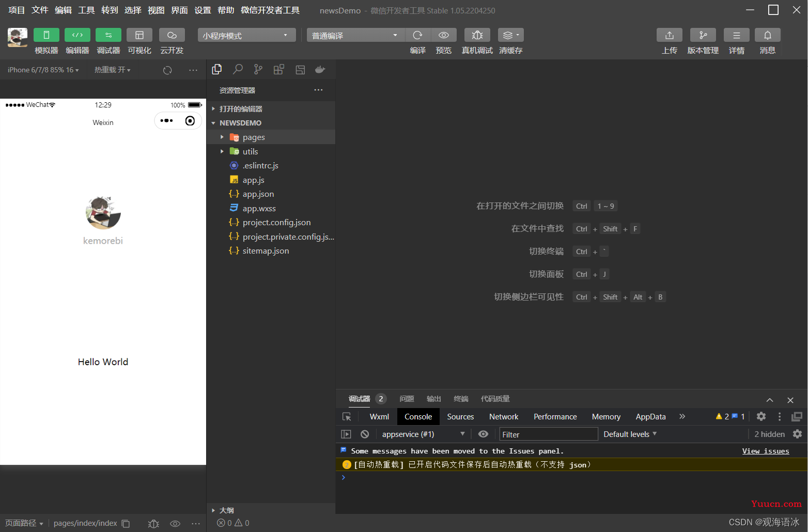Open the mini program mode (小程序模式) dropdown
The image size is (808, 532).
pos(247,35)
